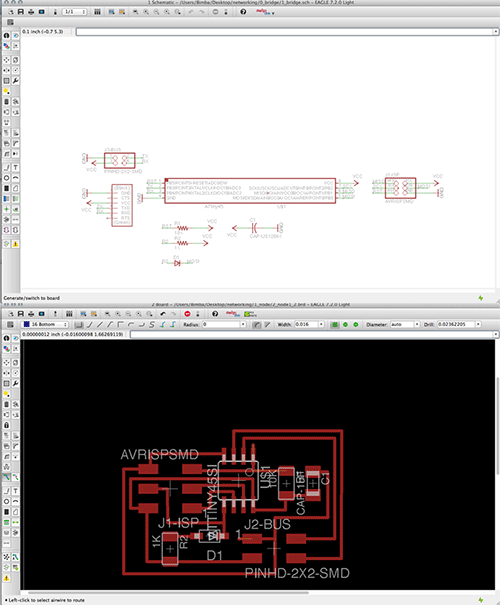
Task: Select the Text tool in the schematic palette
Action: click(15, 167)
